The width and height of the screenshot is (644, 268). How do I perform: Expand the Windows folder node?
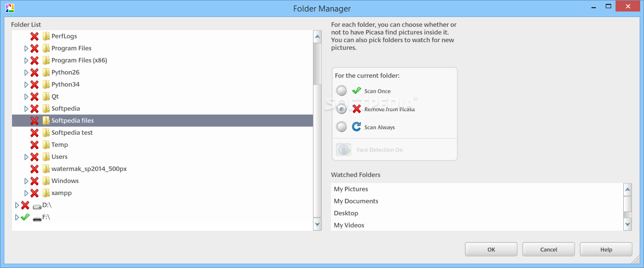pyautogui.click(x=26, y=181)
